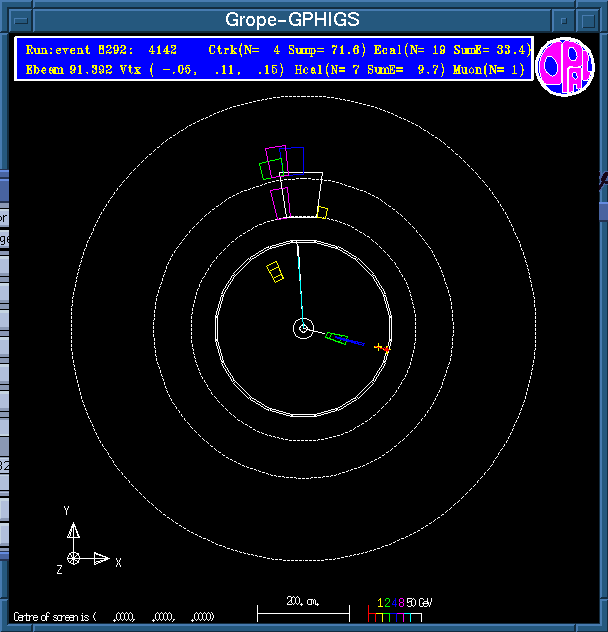Click the Ebeam value in the header
Viewport: 608px width, 632px height.
point(66,68)
